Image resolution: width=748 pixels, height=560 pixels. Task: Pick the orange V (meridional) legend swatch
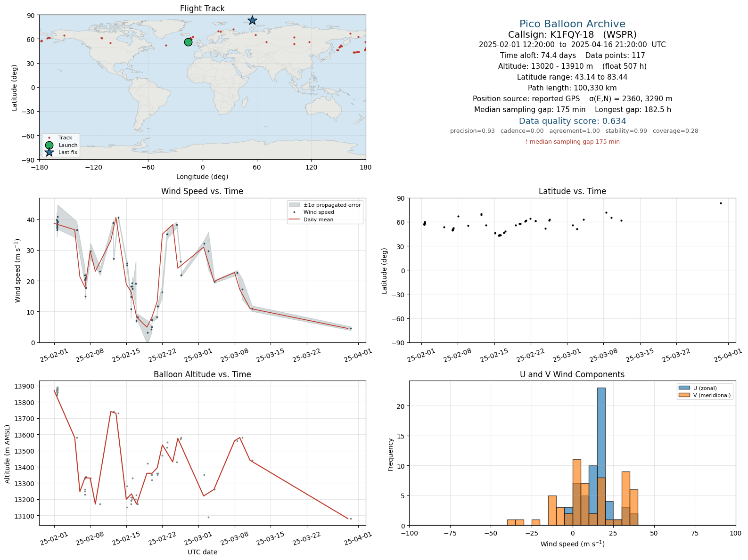[x=684, y=395]
